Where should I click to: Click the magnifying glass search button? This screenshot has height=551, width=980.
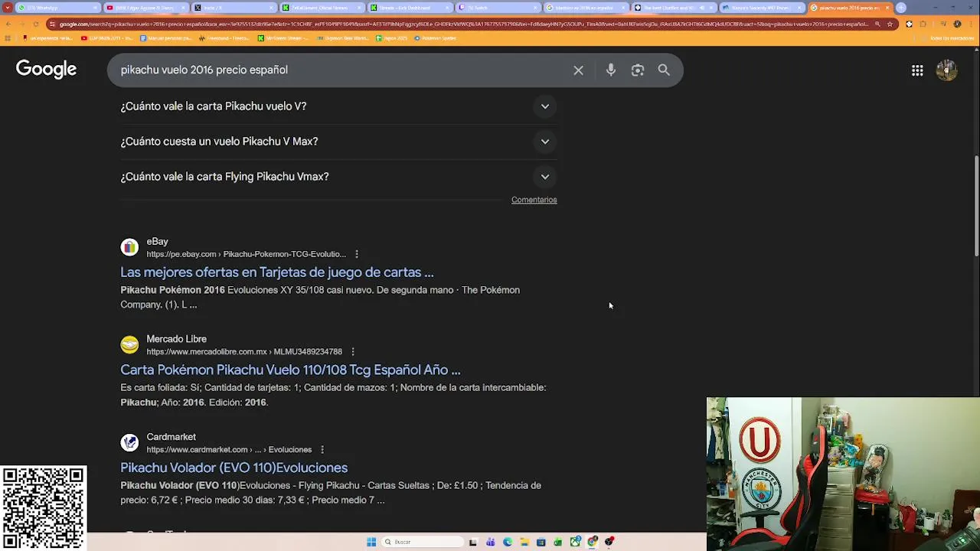(x=664, y=70)
